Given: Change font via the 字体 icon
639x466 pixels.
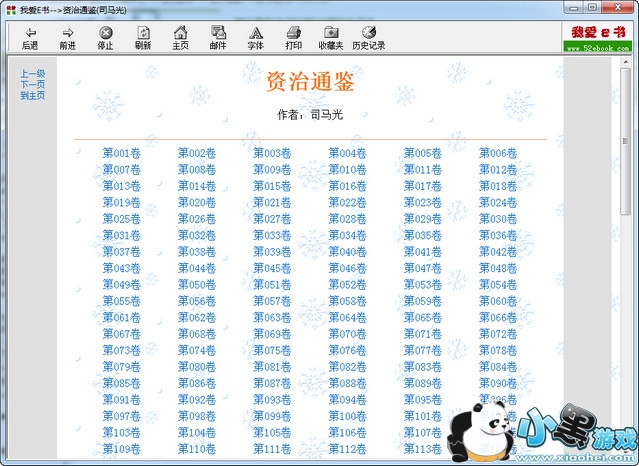Looking at the screenshot, I should [256, 33].
